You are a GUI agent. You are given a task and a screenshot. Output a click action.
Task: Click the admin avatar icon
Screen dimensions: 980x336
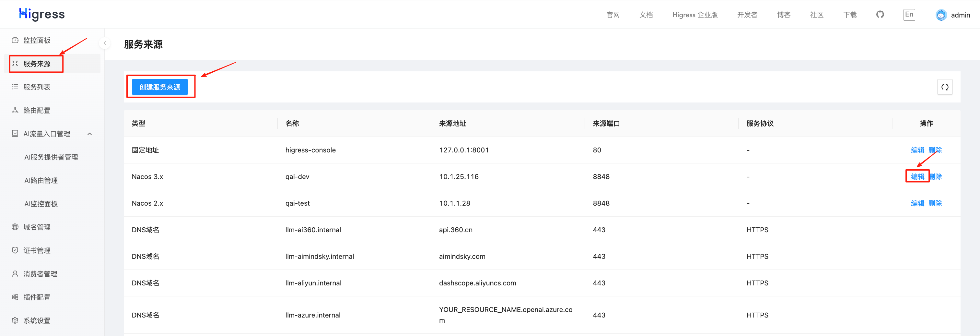941,15
